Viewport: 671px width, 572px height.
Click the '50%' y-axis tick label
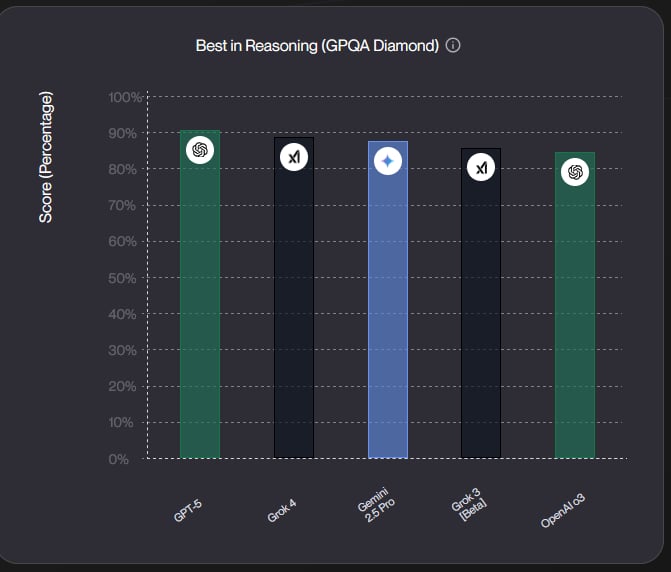click(122, 279)
